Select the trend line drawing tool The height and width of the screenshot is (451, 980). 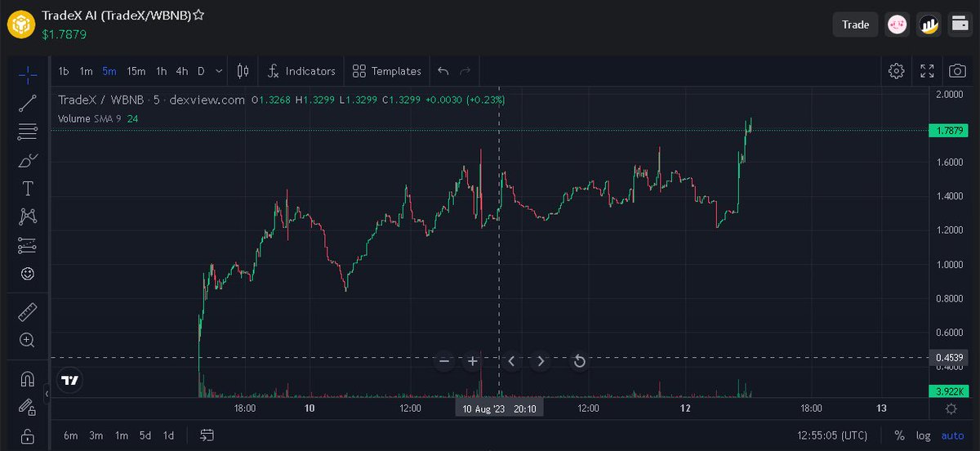click(28, 103)
